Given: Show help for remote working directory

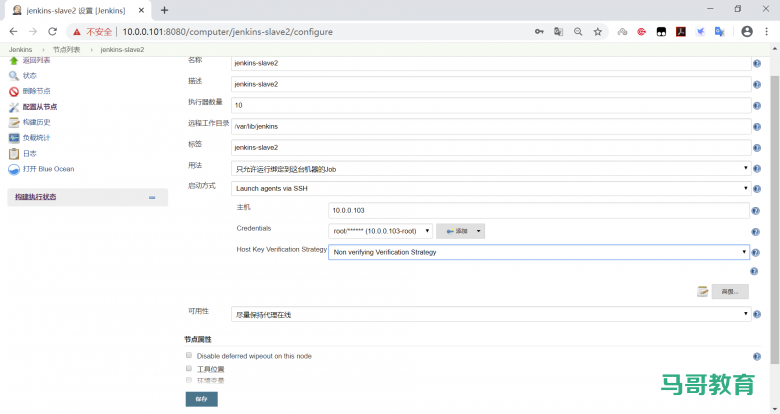Looking at the screenshot, I should [757, 127].
